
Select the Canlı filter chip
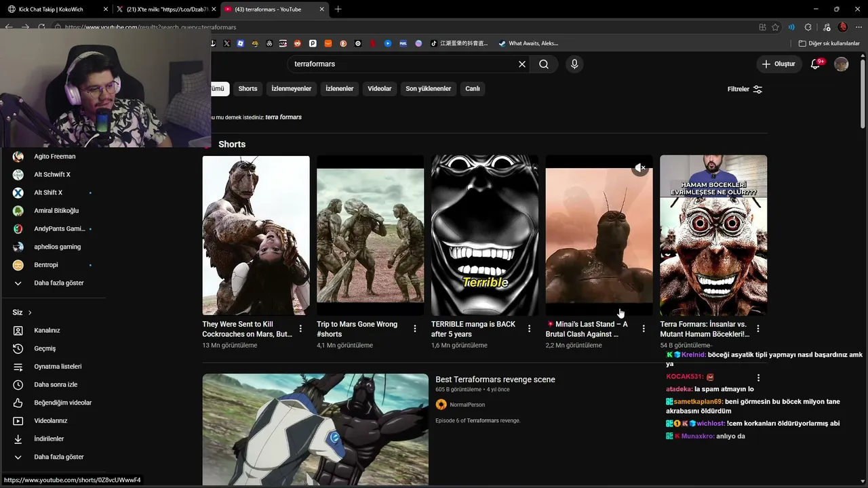[473, 89]
